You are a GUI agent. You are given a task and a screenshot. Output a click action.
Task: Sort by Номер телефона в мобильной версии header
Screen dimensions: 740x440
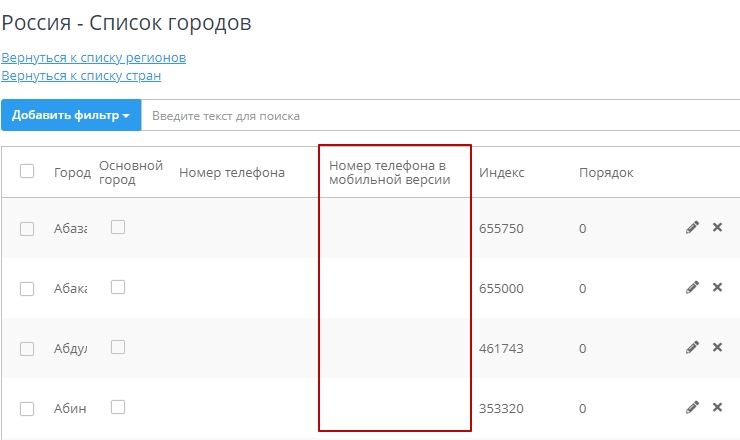point(389,173)
